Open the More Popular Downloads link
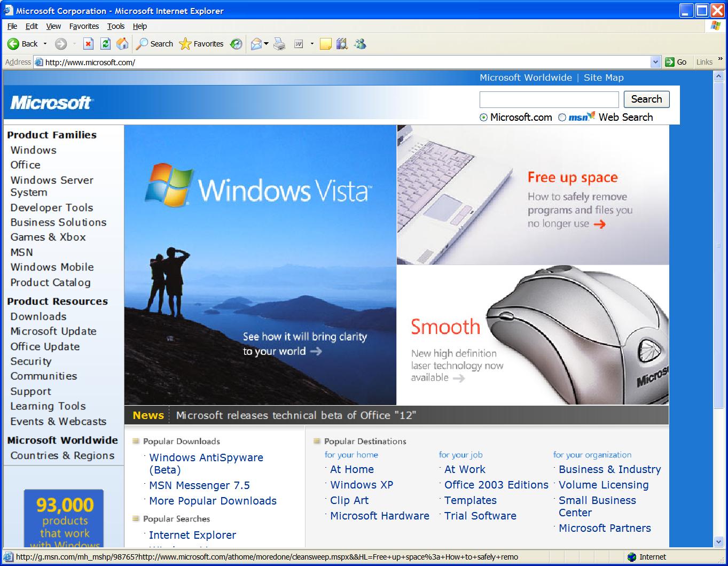Image resolution: width=728 pixels, height=566 pixels. coord(213,501)
